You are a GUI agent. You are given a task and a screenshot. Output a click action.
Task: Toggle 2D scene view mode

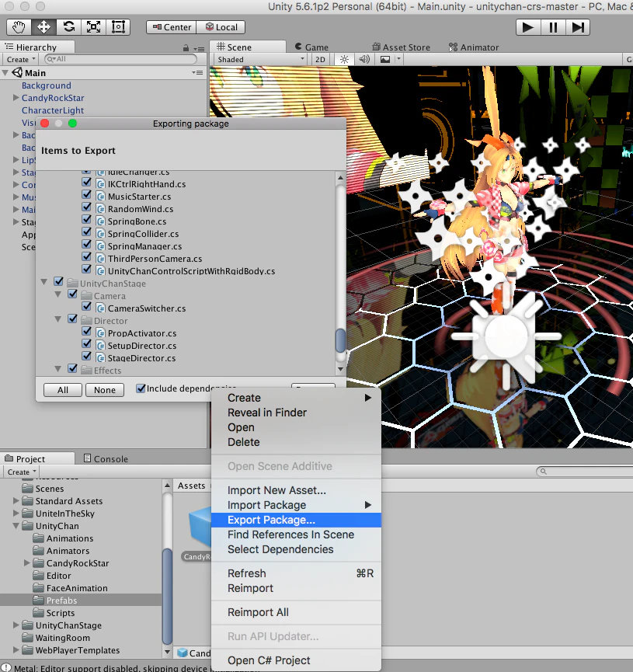pos(320,59)
